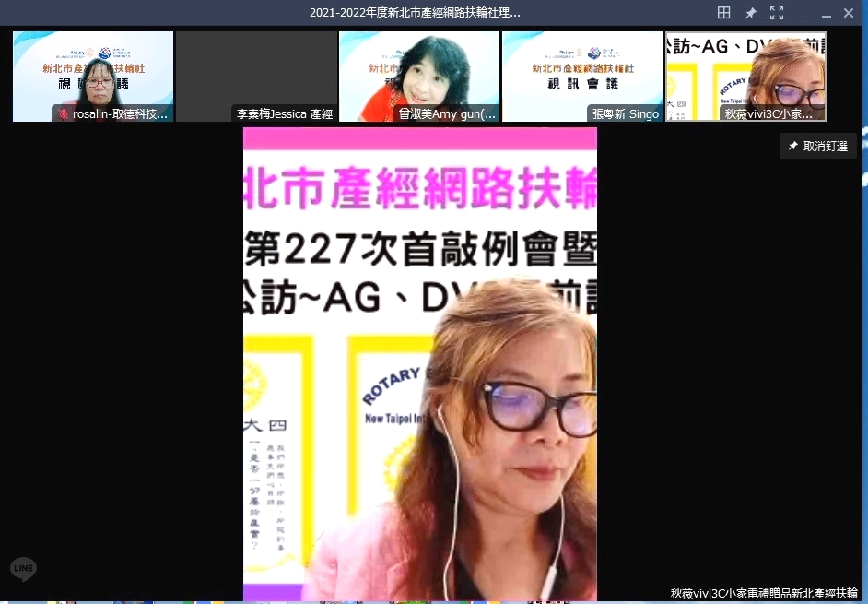Click the meeting title in the title bar
This screenshot has width=868, height=604.
pos(415,13)
